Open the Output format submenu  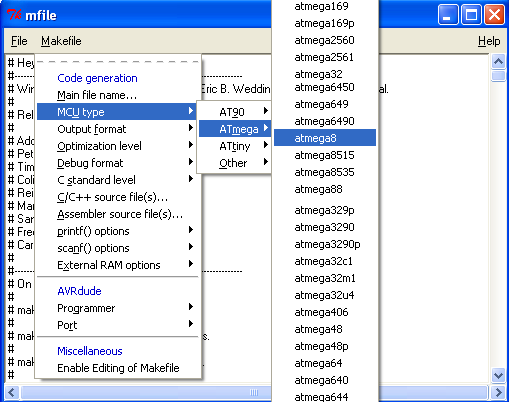pos(118,129)
